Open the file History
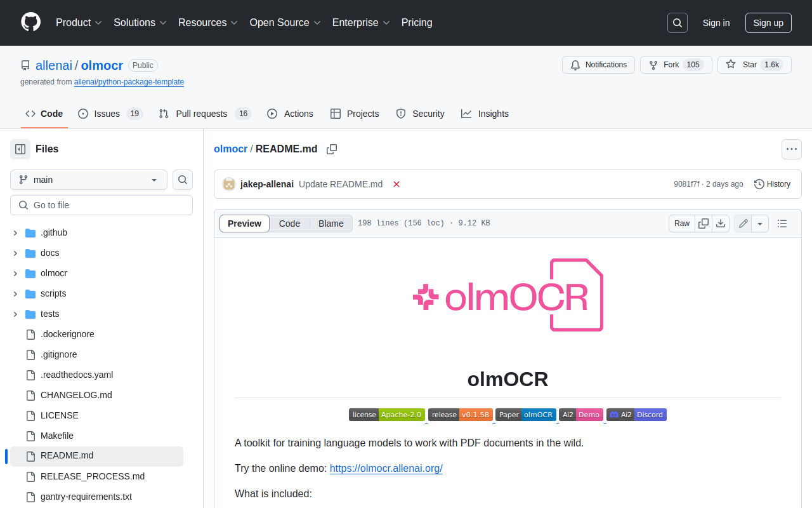812x508 pixels. click(772, 184)
